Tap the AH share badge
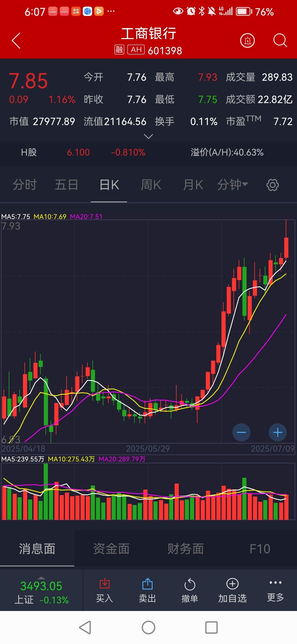 coord(136,50)
